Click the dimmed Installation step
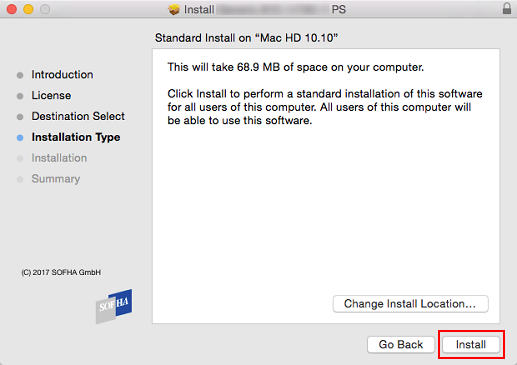Viewport: 517px width, 365px height. (x=59, y=158)
